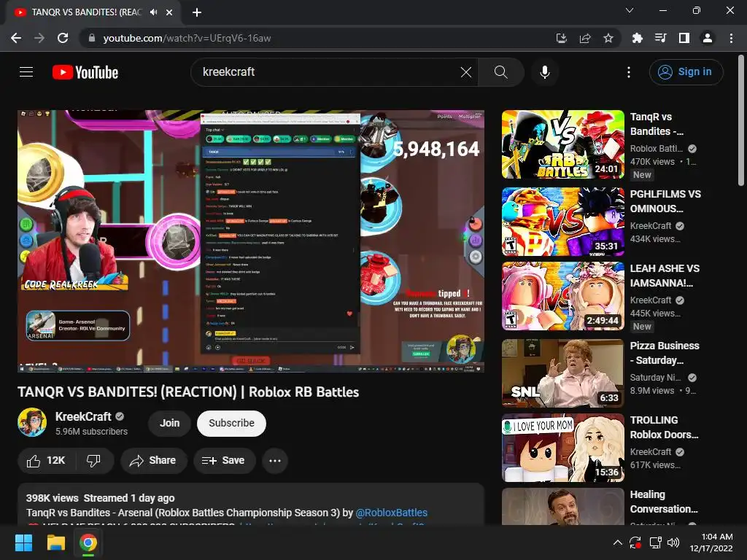Clear the kreekcraft search text

[x=466, y=72]
